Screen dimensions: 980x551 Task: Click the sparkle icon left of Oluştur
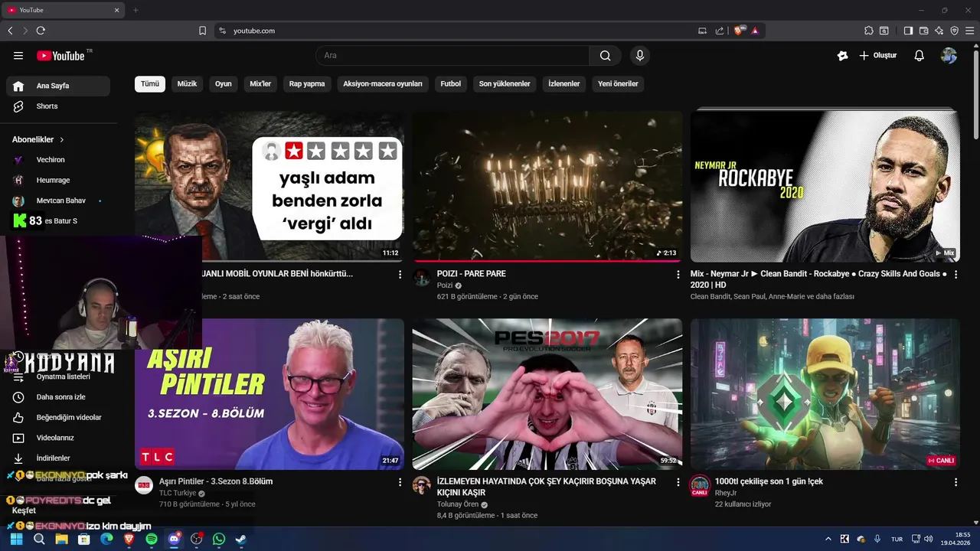842,56
